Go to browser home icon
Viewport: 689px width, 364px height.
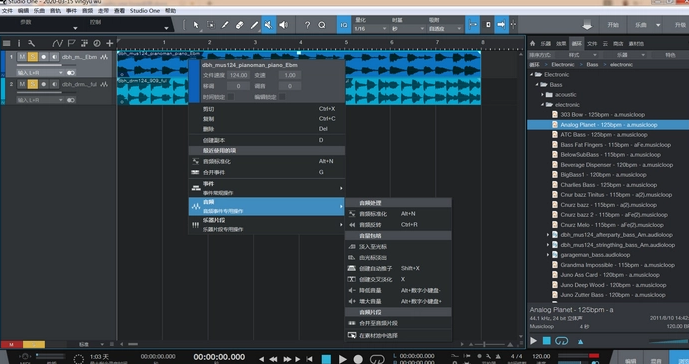533,44
